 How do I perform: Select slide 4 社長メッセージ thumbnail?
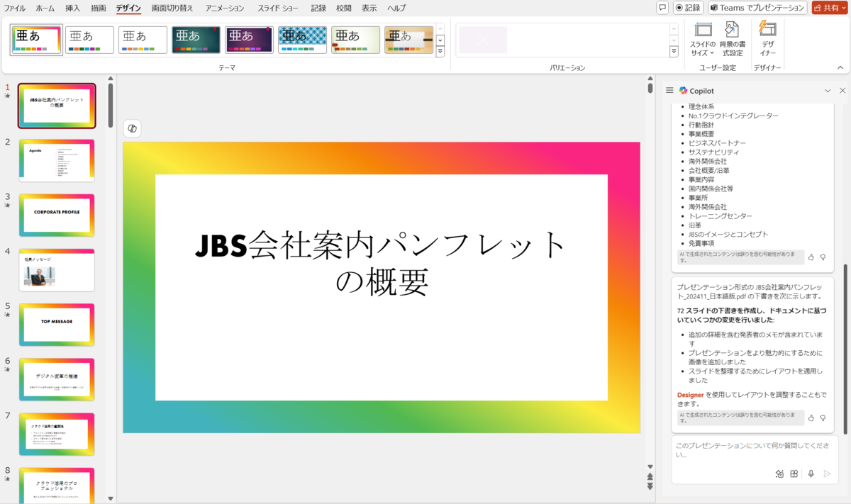pos(57,269)
